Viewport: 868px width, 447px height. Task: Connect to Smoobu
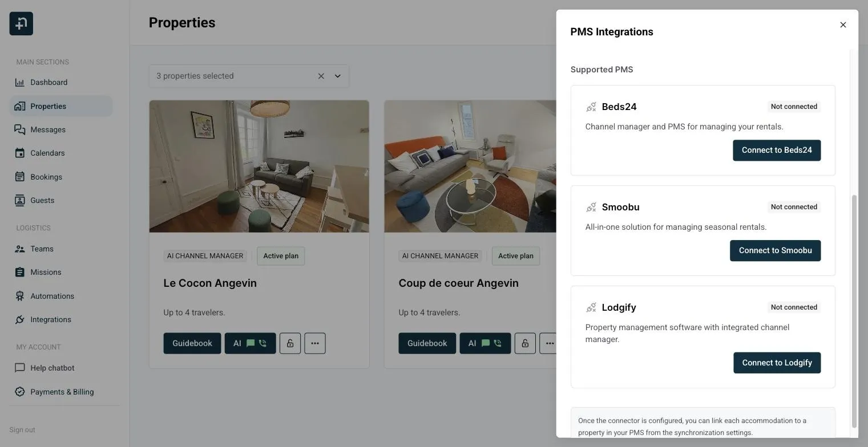(x=775, y=251)
